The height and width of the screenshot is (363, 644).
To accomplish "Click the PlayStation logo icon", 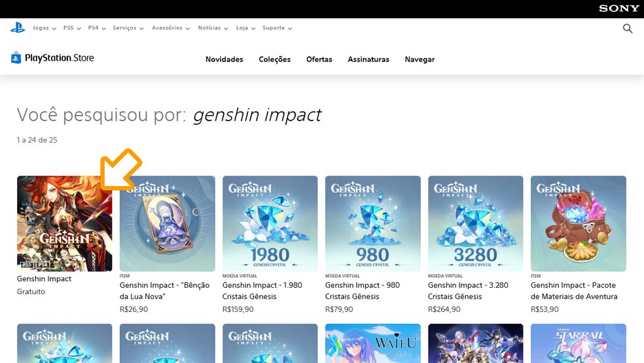I will [18, 28].
